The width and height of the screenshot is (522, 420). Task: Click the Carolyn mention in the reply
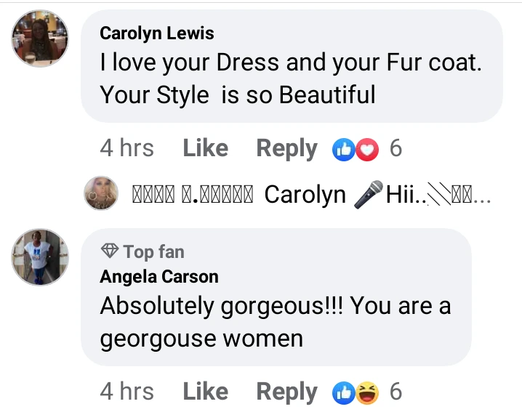(305, 195)
